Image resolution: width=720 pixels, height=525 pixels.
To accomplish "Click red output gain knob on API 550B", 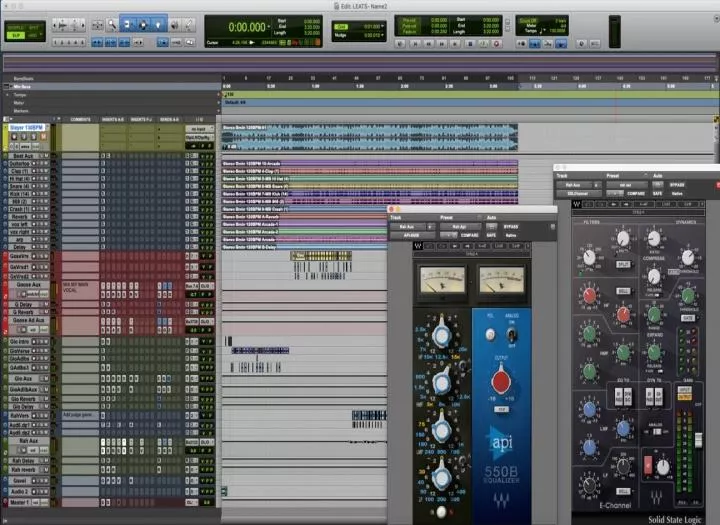I will point(501,380).
